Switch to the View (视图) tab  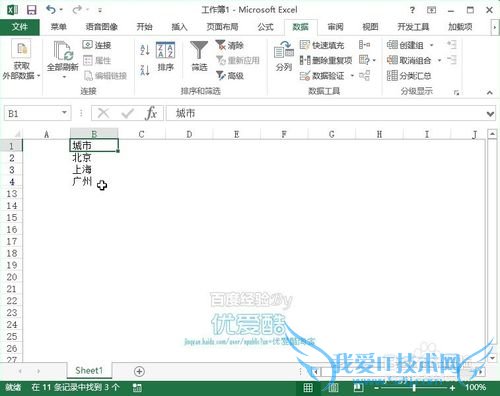[370, 27]
